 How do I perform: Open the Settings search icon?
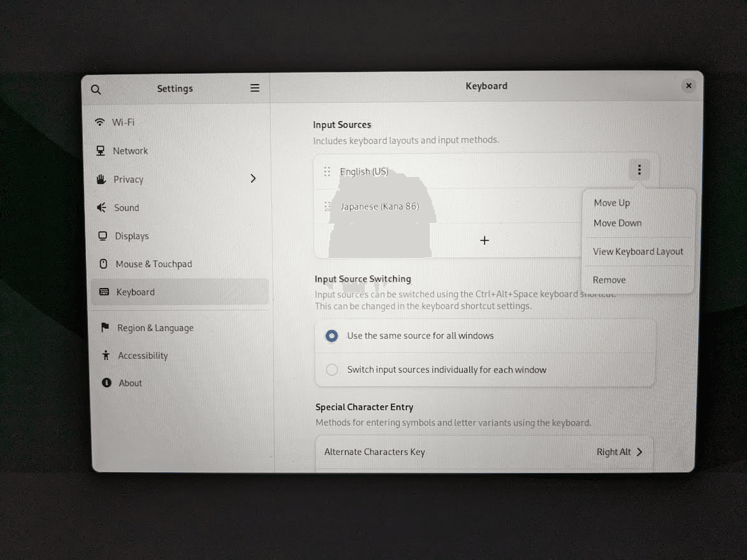coord(96,90)
